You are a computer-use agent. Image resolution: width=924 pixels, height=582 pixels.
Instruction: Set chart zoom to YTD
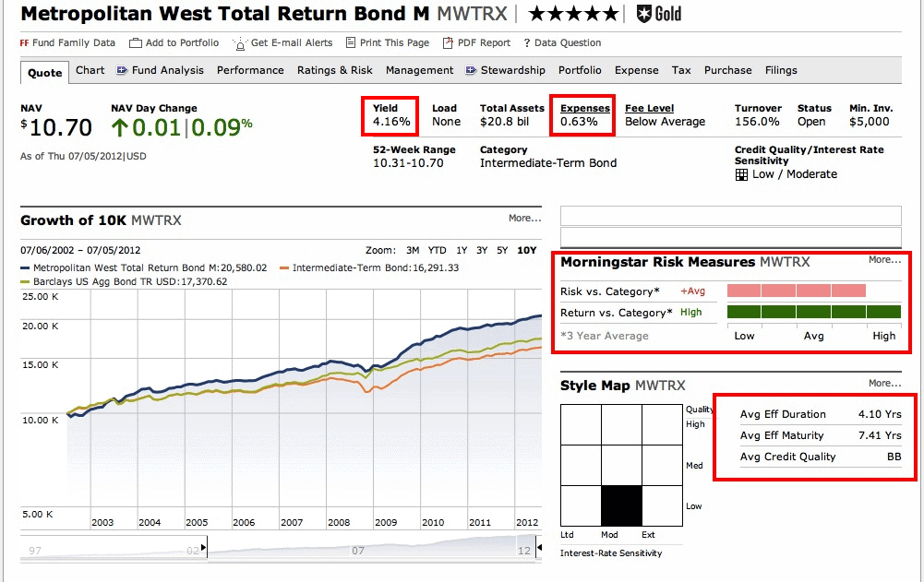coord(437,250)
